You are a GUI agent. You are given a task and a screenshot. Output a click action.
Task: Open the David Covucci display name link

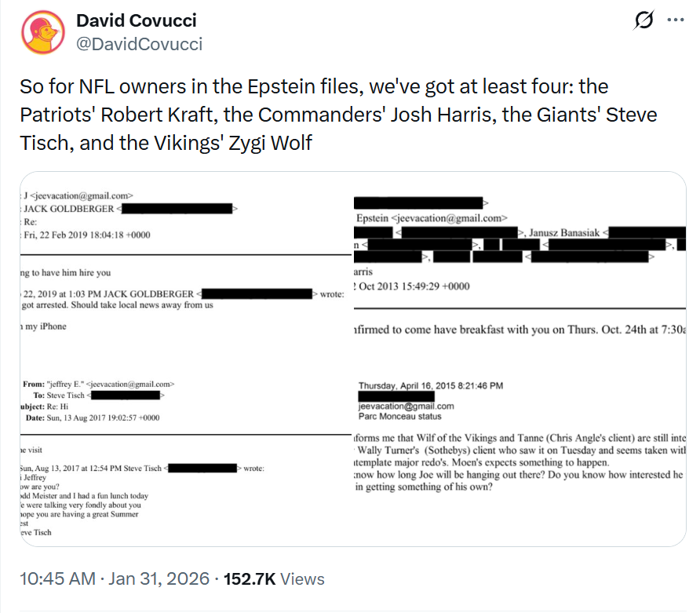click(x=137, y=20)
